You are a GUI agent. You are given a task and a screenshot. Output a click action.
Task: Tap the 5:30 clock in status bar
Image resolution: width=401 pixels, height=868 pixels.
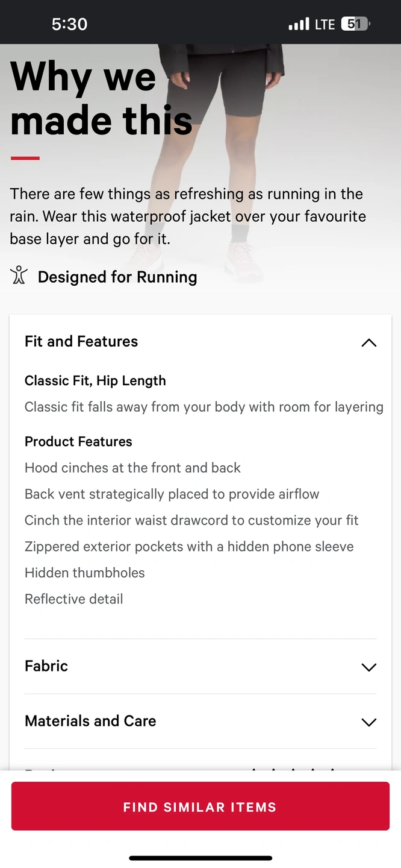(69, 24)
